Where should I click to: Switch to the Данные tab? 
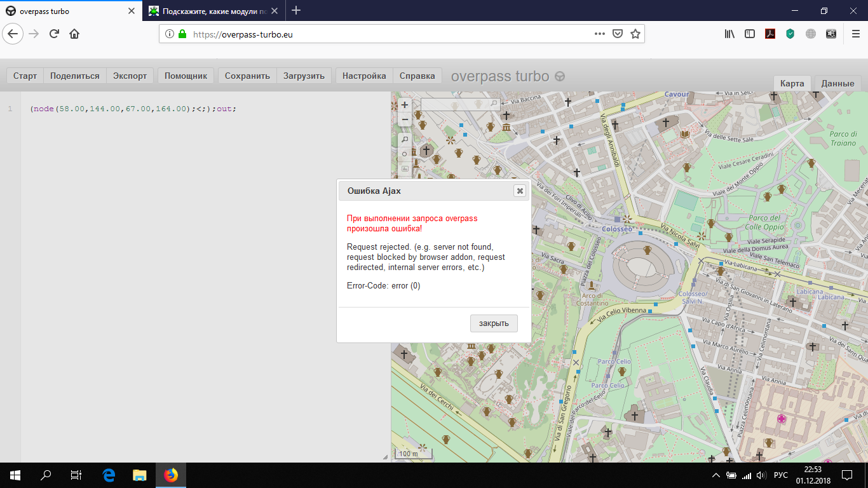837,83
